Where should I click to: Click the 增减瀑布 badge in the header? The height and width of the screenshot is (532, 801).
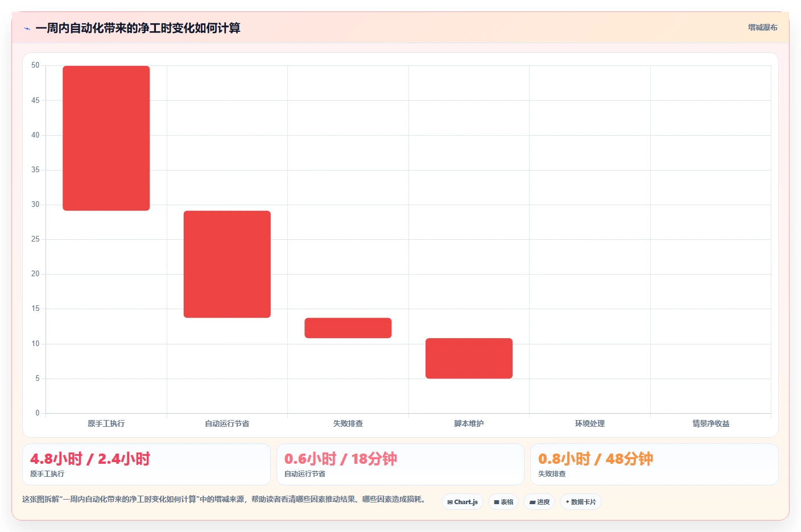762,27
